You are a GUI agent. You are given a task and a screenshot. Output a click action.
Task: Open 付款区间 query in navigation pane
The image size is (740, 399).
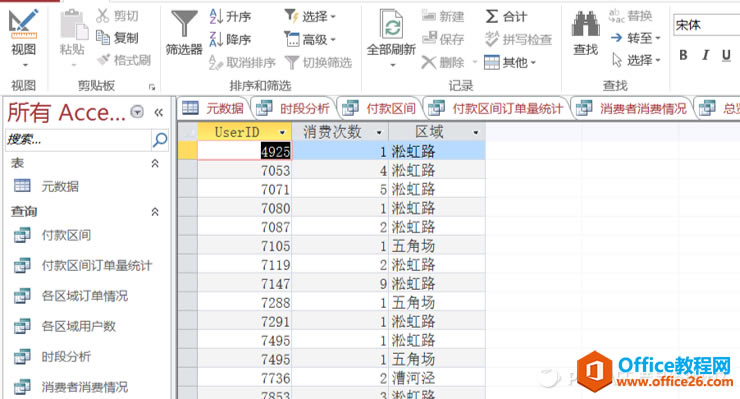[x=52, y=235]
